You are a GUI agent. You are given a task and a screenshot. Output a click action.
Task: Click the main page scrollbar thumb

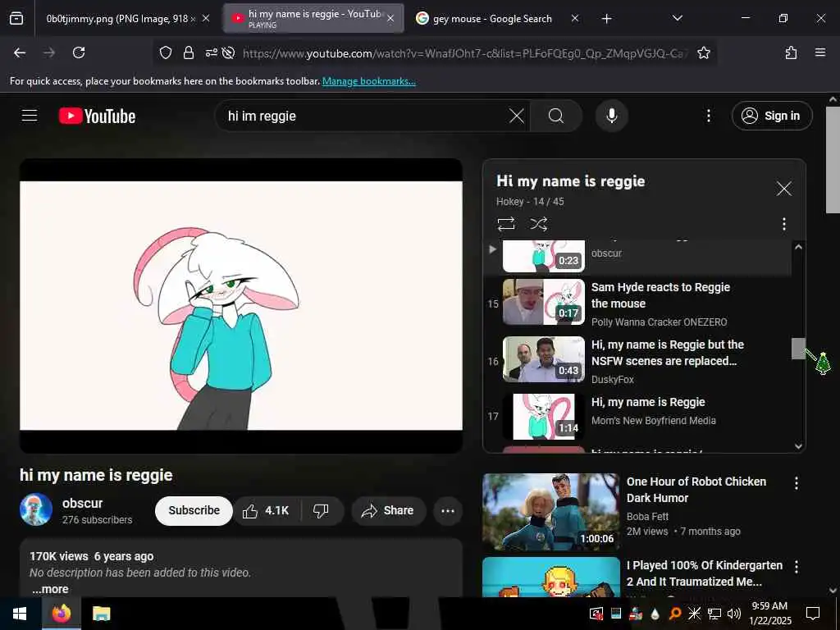point(833,160)
